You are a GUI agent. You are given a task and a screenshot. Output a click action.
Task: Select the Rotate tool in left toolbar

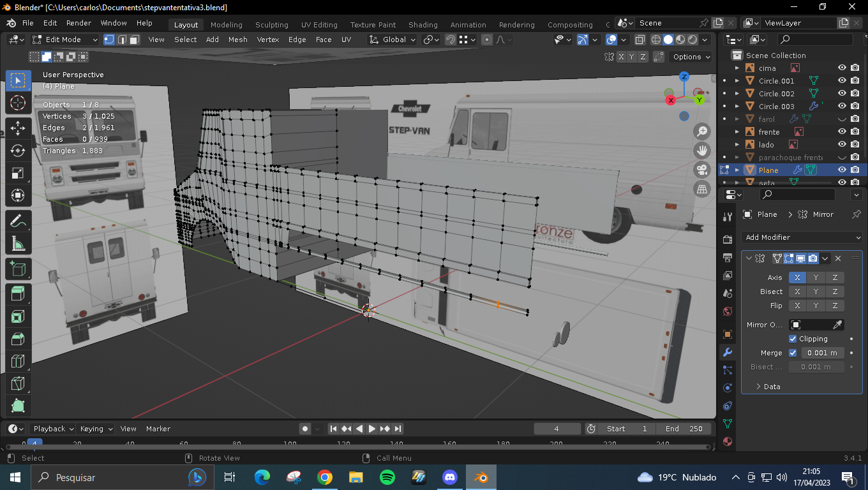(x=18, y=151)
